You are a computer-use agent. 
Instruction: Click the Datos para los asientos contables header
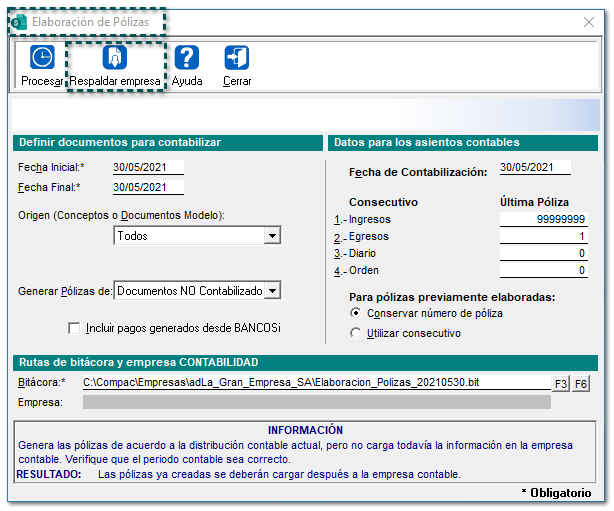pyautogui.click(x=463, y=143)
